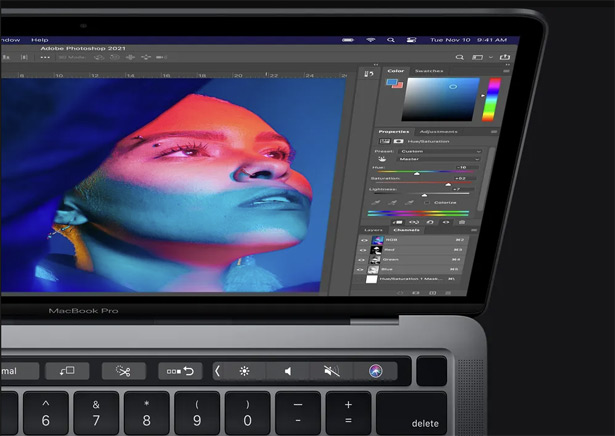615x436 pixels.
Task: Click the reset adjustment icon
Action: point(429,222)
